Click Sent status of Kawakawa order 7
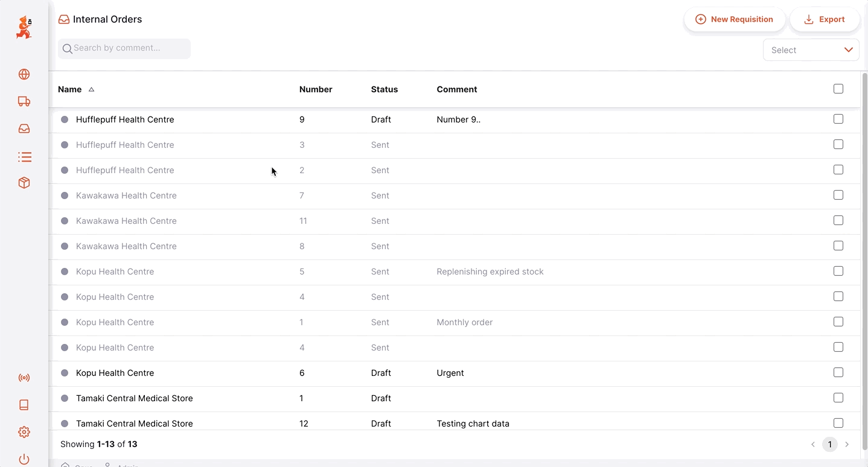The height and width of the screenshot is (467, 868). click(x=380, y=195)
